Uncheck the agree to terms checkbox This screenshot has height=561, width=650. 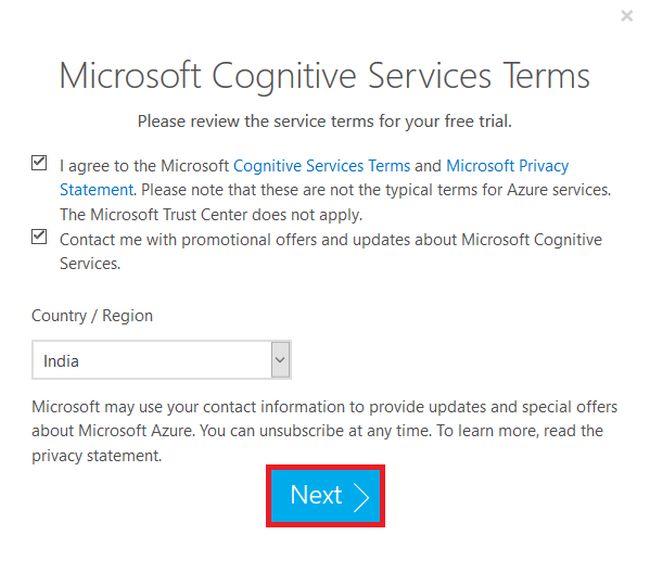tap(39, 163)
